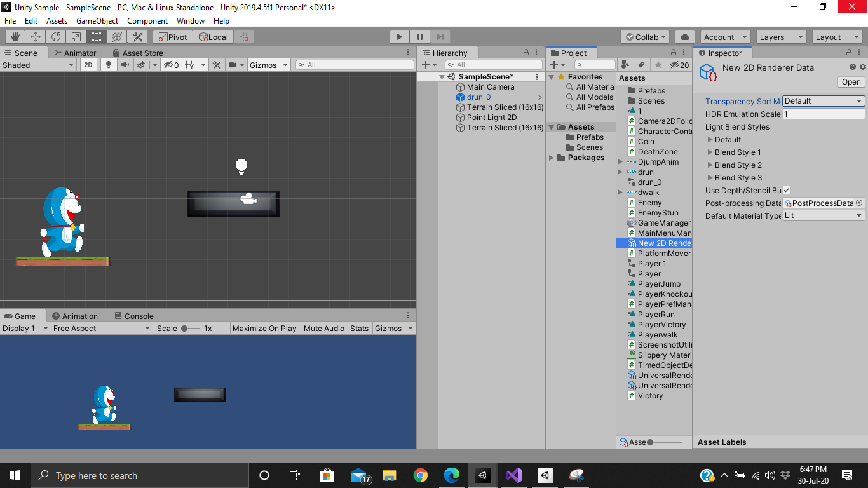Open Collab dropdown
This screenshot has width=868, height=488.
645,37
